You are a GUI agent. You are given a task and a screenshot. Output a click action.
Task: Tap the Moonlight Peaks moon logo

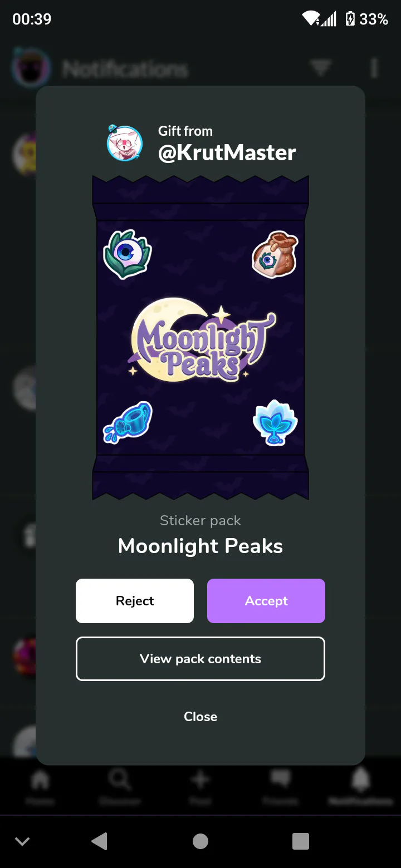click(200, 339)
